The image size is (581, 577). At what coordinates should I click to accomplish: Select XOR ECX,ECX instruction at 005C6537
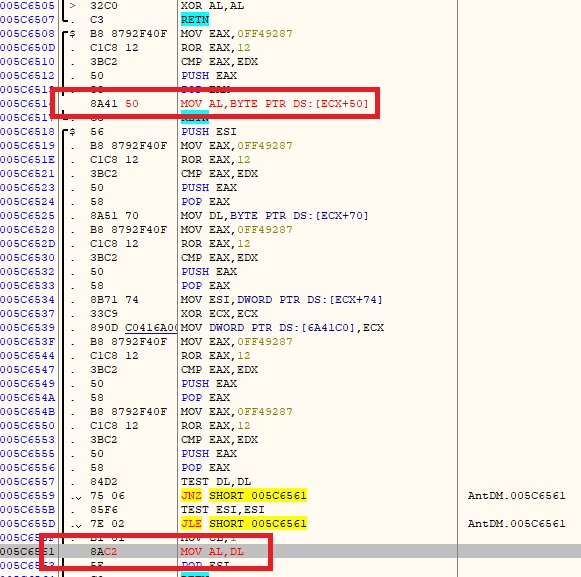(219, 314)
